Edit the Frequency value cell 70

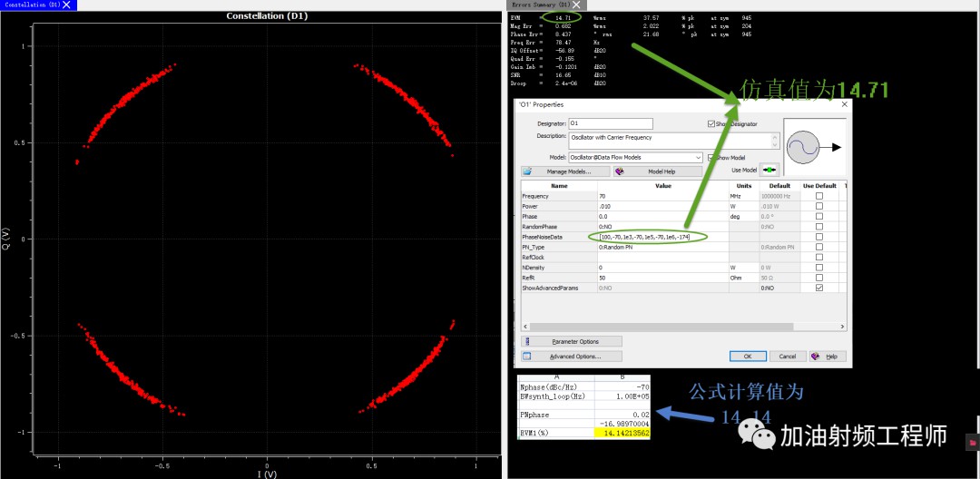(663, 196)
